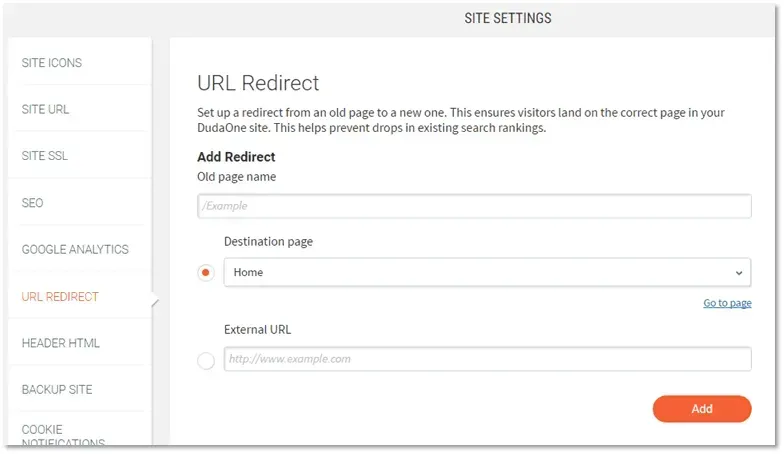This screenshot has height=454, width=784.
Task: Click the Old page name field
Action: point(474,206)
